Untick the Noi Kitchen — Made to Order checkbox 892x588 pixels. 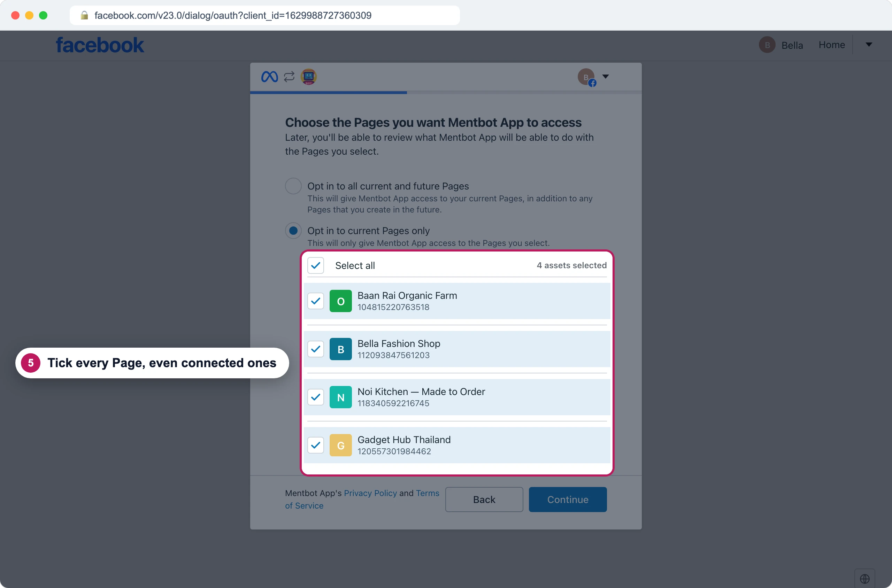click(x=315, y=397)
